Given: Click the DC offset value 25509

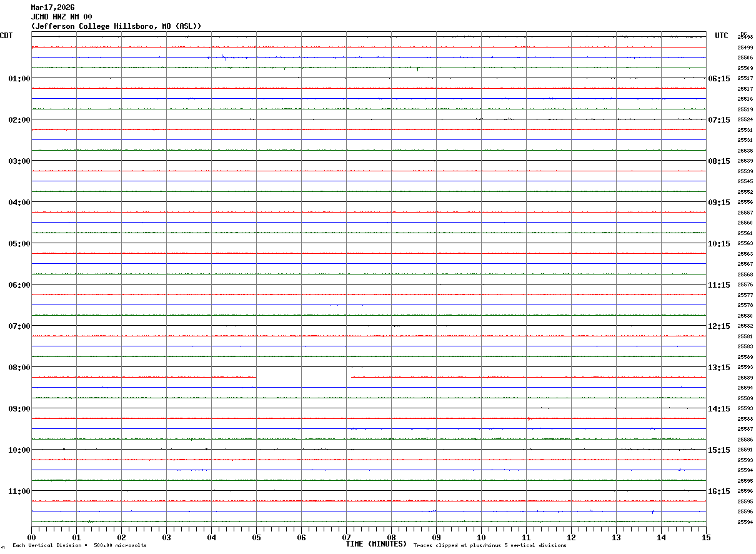Looking at the screenshot, I should [745, 68].
